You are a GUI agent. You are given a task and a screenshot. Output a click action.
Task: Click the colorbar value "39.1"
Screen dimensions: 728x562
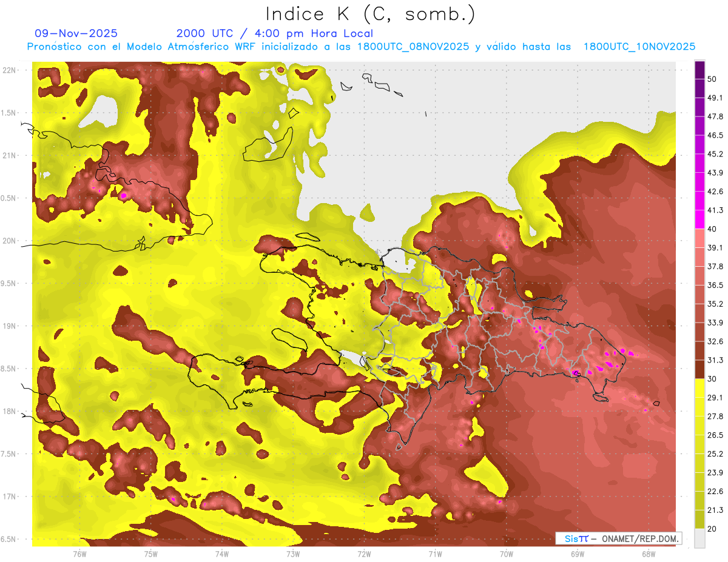(x=715, y=247)
